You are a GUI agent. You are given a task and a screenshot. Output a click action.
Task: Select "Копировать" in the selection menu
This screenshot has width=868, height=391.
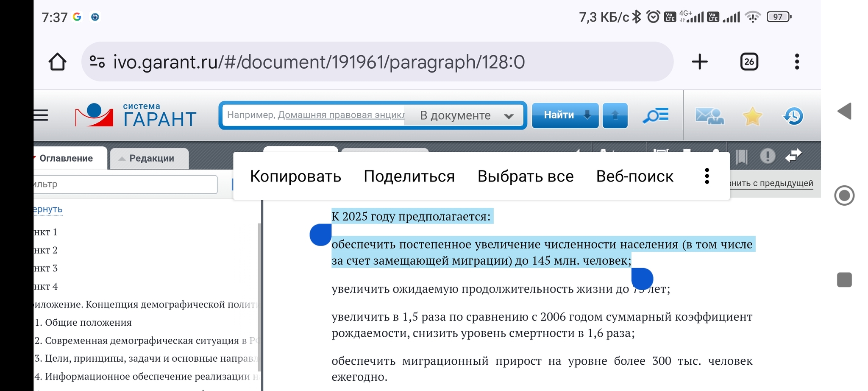click(x=295, y=176)
